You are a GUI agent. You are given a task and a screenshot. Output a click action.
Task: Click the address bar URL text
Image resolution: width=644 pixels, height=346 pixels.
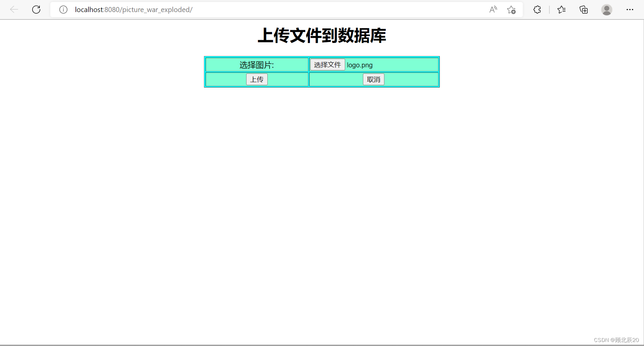(x=133, y=10)
